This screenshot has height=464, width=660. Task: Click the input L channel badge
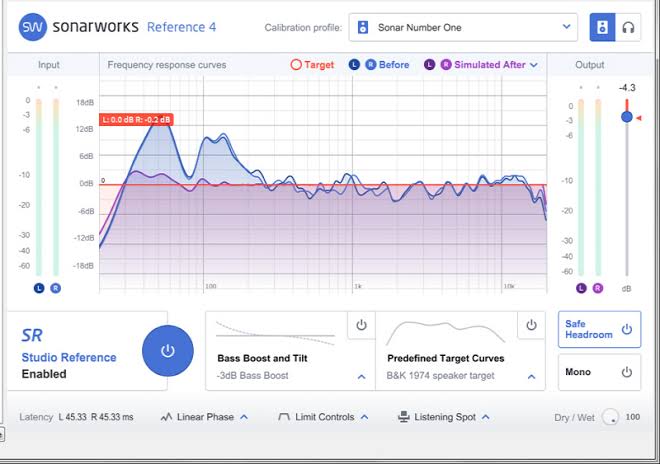pyautogui.click(x=39, y=288)
